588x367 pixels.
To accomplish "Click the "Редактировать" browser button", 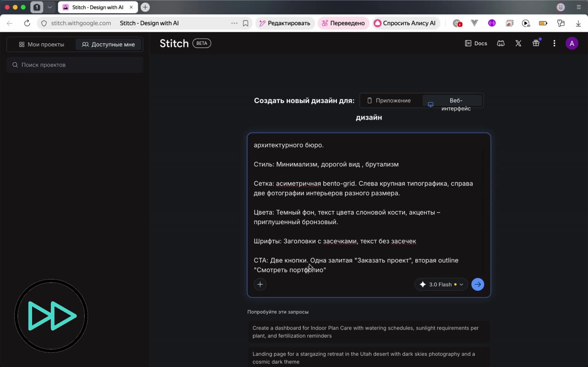I will pyautogui.click(x=285, y=23).
